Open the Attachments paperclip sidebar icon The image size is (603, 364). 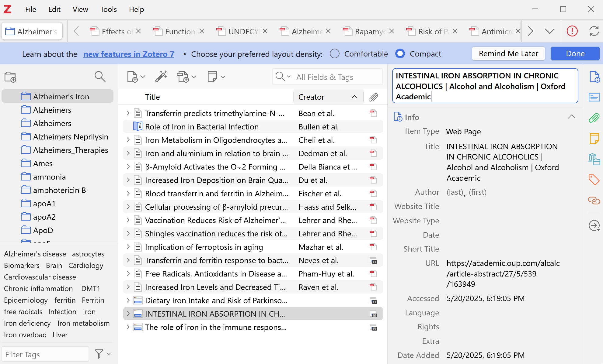(594, 118)
